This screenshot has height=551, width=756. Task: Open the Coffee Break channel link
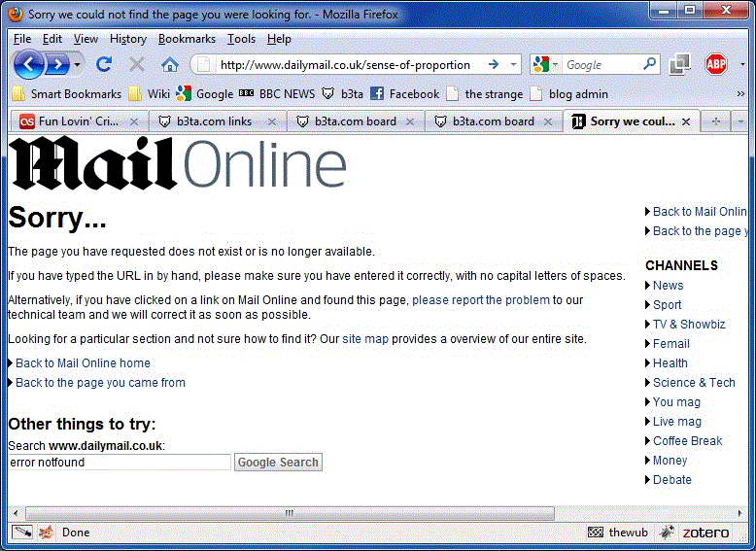tap(688, 441)
